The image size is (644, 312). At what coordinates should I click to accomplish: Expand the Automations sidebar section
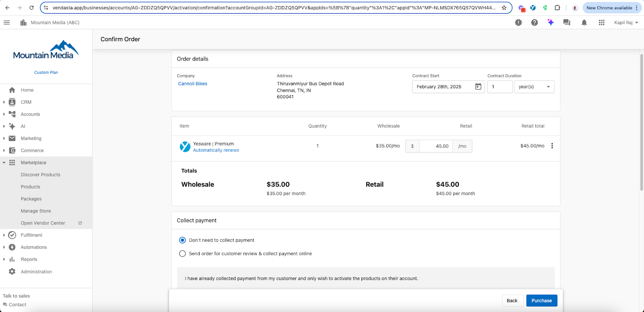coord(4,247)
